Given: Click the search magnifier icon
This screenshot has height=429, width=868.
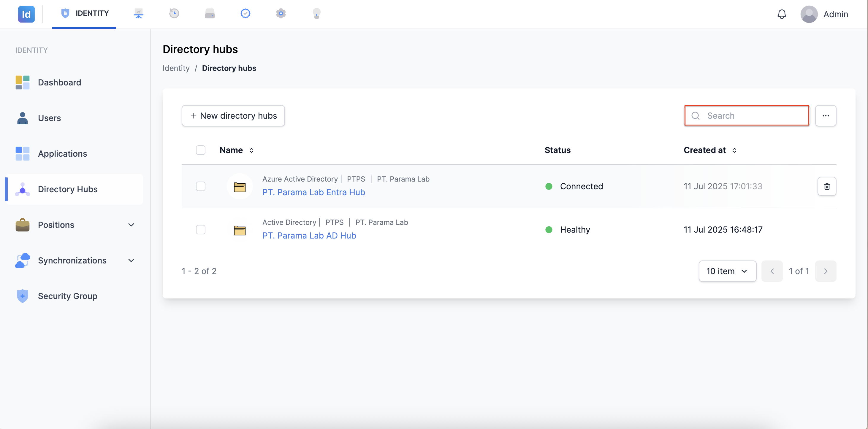Looking at the screenshot, I should tap(696, 116).
